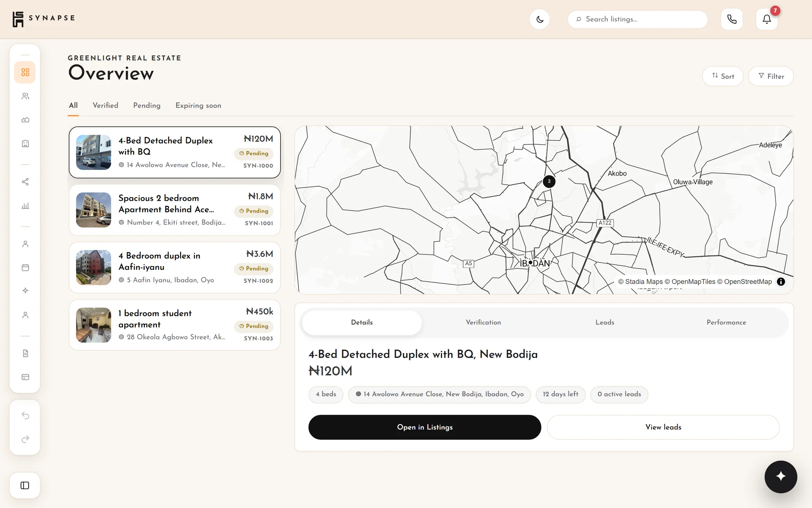Open notifications bell with 7 badge
Image resolution: width=812 pixels, height=508 pixels.
tap(767, 19)
